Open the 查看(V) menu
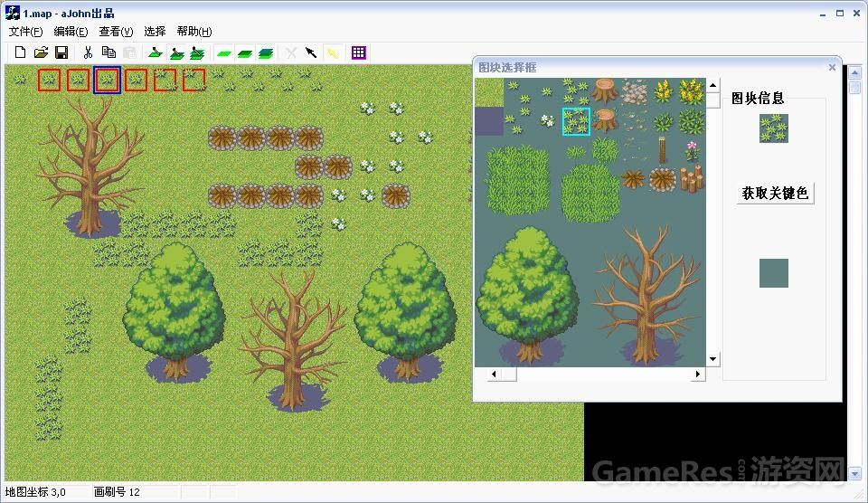Screen dimensions: 868x503 point(116,32)
